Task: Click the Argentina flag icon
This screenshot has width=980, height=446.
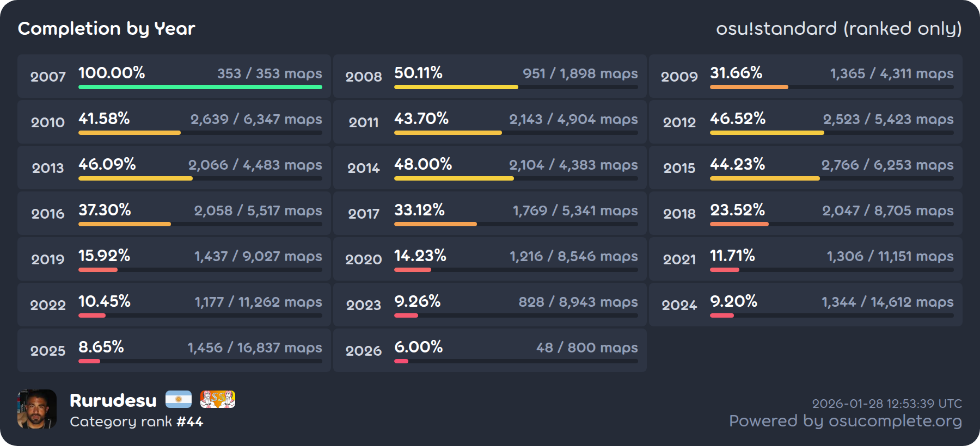Action: 178,400
